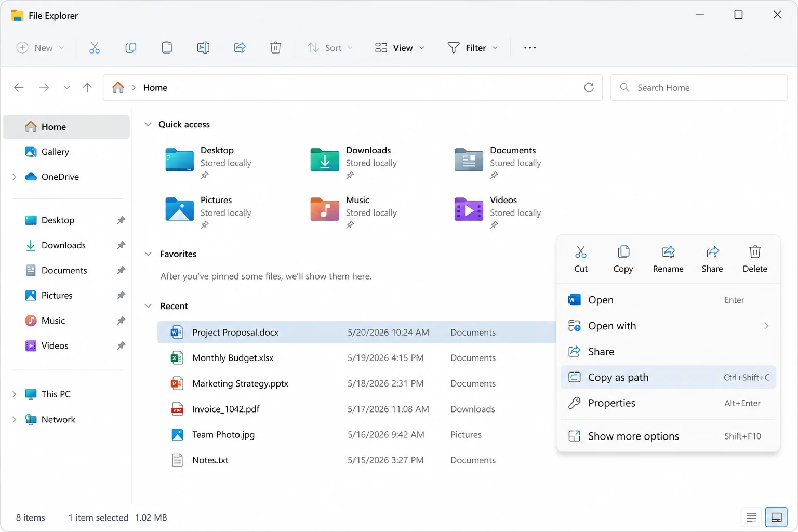Viewport: 798px width, 532px height.
Task: Select Copy as path
Action: pos(668,377)
